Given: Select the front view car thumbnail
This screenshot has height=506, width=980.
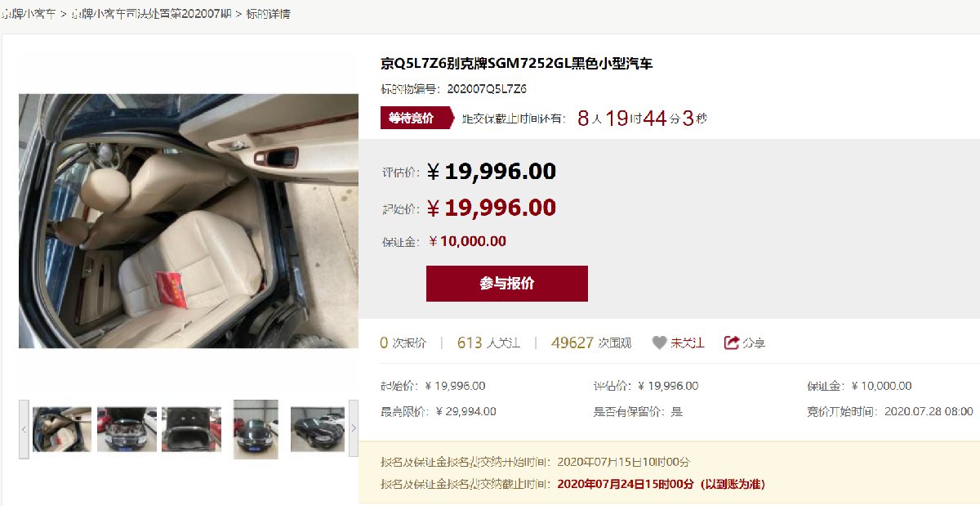Looking at the screenshot, I should tap(256, 429).
